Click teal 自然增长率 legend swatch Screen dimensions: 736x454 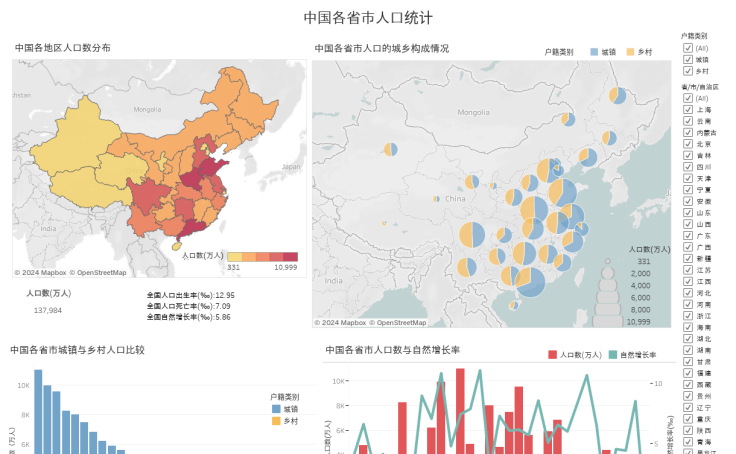[613, 354]
